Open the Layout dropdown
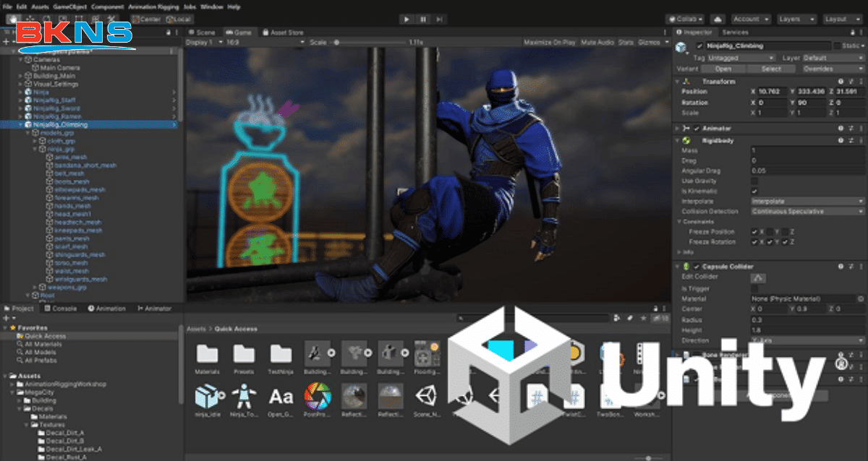 coord(842,19)
